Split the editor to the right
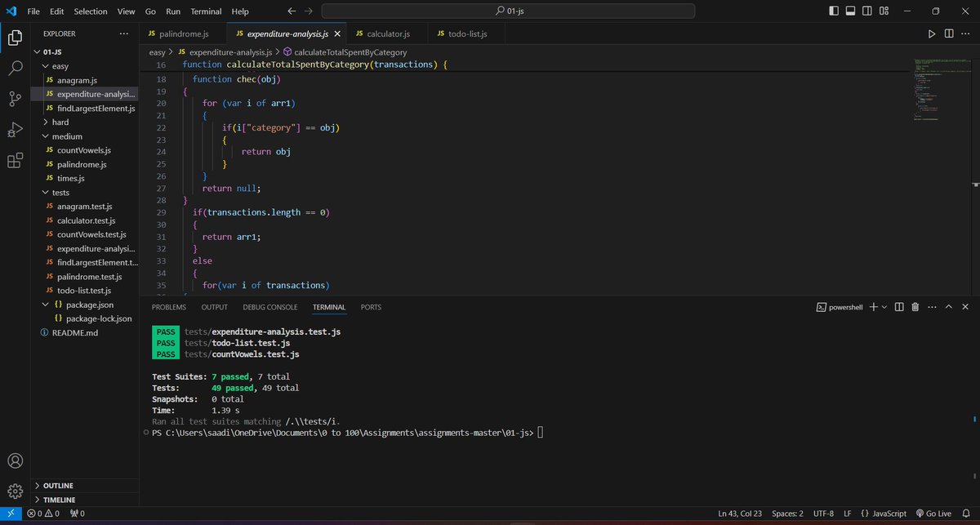Image resolution: width=980 pixels, height=525 pixels. click(949, 34)
